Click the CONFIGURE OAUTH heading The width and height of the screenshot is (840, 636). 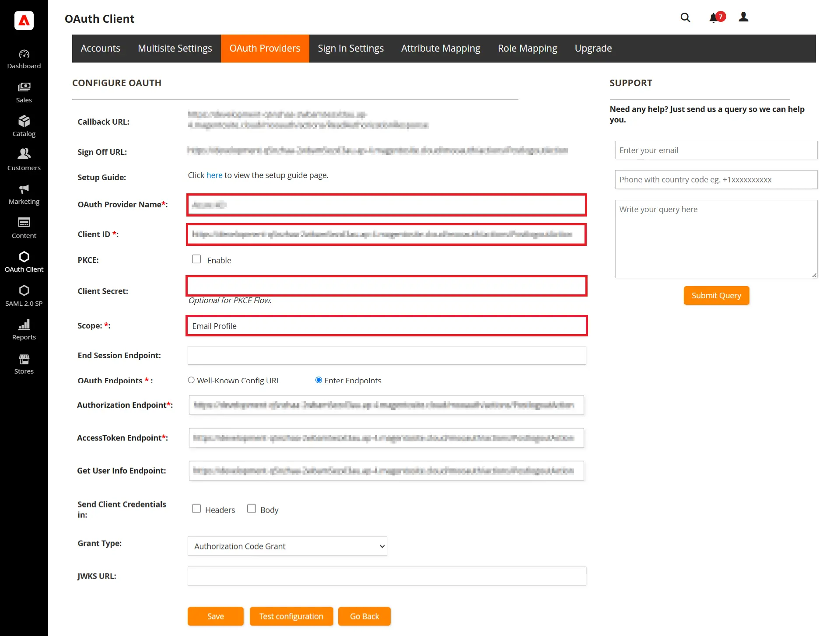117,83
